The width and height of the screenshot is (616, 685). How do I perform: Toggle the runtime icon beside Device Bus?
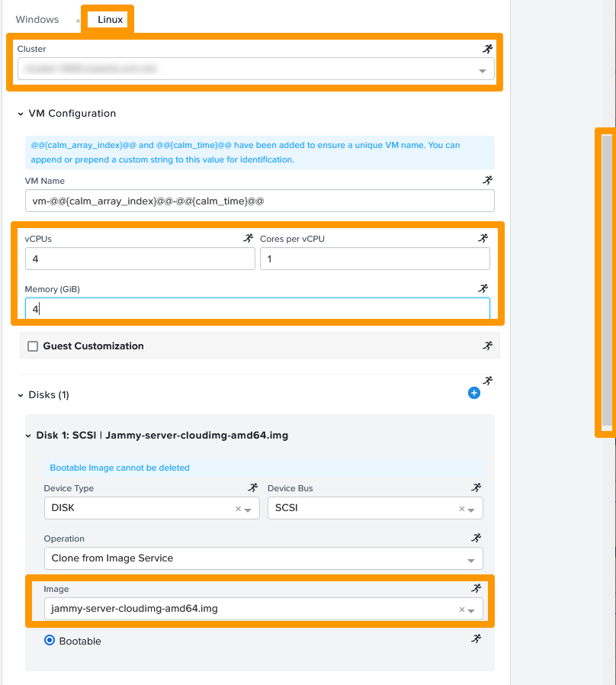pyautogui.click(x=476, y=488)
